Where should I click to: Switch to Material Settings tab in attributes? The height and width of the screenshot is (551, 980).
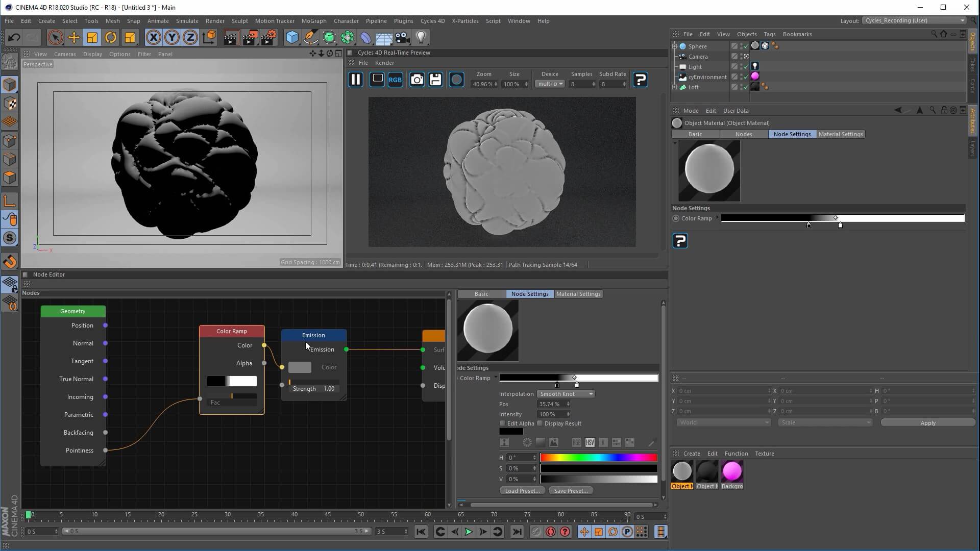(840, 134)
